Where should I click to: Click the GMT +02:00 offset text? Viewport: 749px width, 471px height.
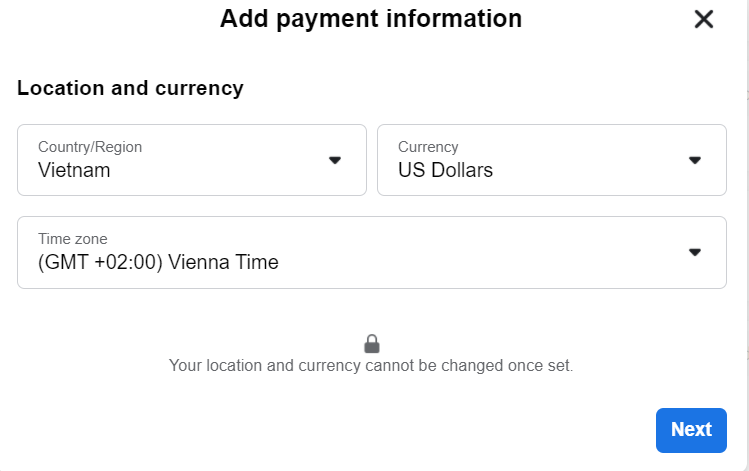click(103, 263)
